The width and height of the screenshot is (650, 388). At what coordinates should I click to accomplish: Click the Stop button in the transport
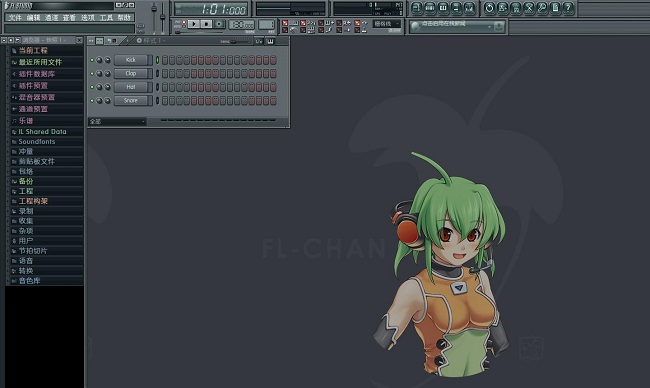coord(206,24)
